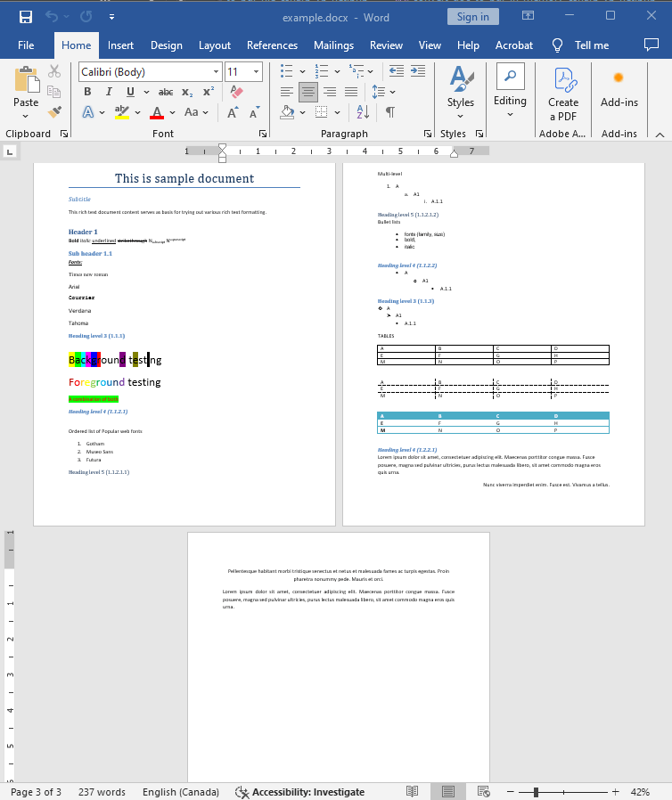Viewport: 672px width, 800px height.
Task: Sort paragraphs A to Z
Action: [363, 111]
